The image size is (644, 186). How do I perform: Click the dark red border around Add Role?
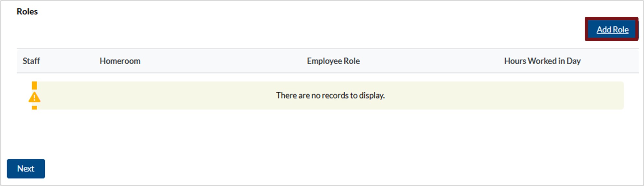tap(586, 29)
